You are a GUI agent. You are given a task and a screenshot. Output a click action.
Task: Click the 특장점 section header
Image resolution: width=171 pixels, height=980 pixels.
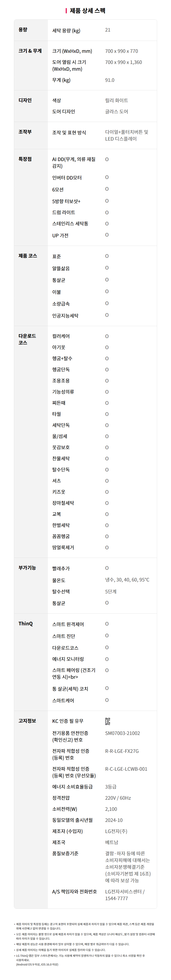[25, 159]
